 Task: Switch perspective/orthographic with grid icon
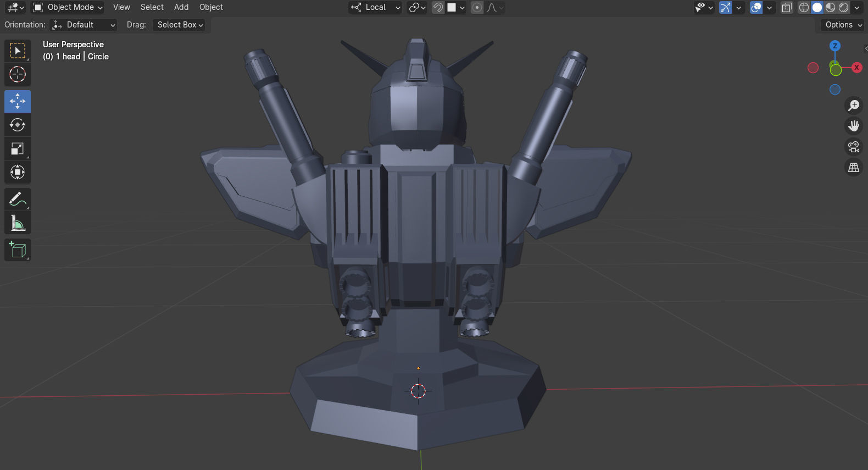point(854,168)
